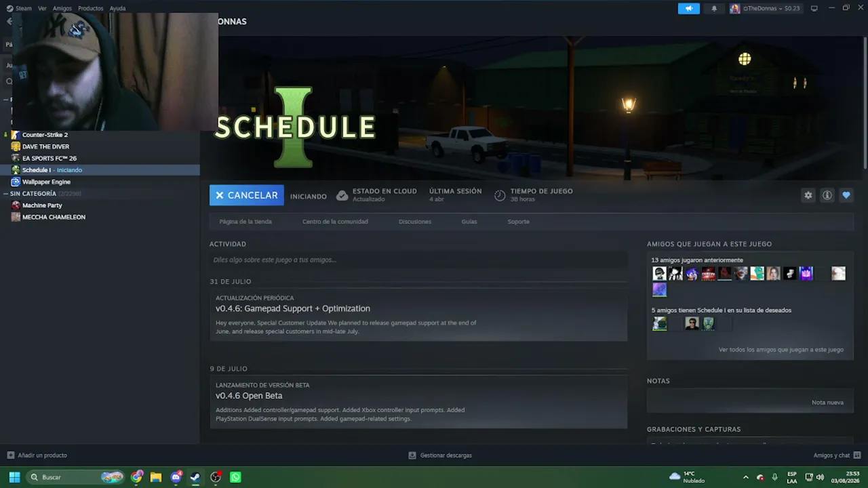Open File Explorer from taskbar

[156, 477]
